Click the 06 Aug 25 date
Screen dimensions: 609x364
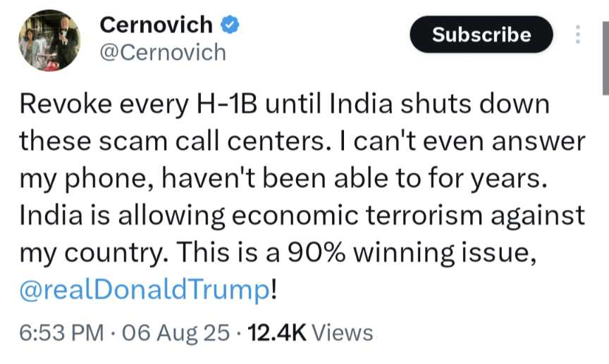coord(176,332)
